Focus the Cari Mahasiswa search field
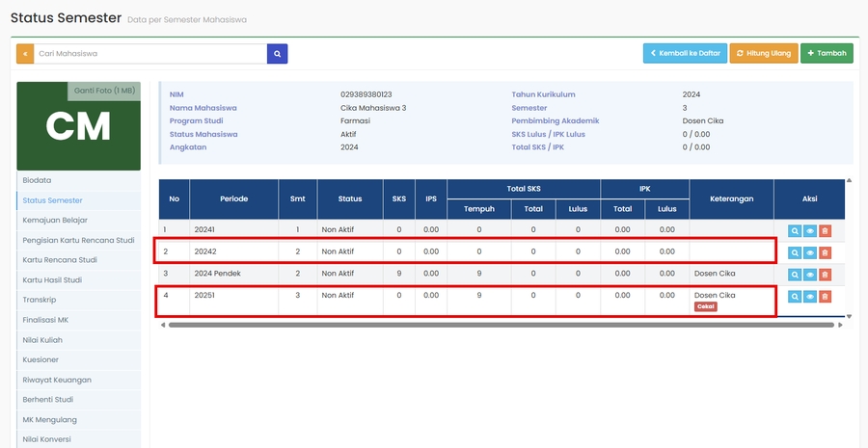868x448 pixels. 149,54
